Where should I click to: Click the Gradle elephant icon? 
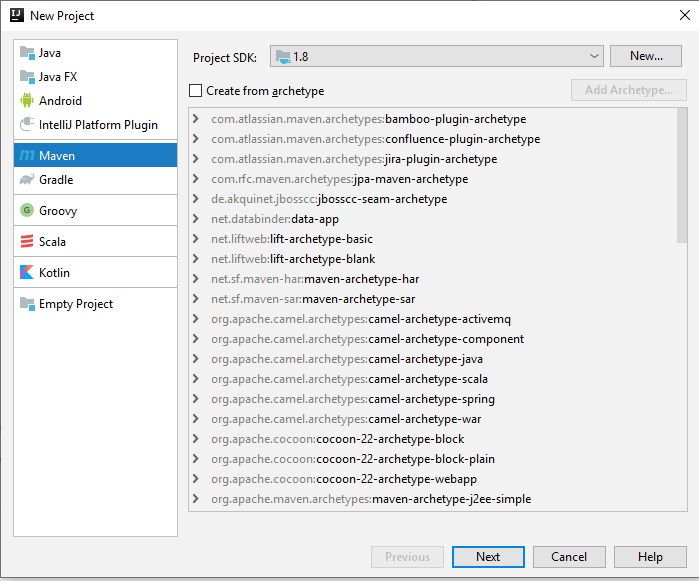click(x=27, y=180)
